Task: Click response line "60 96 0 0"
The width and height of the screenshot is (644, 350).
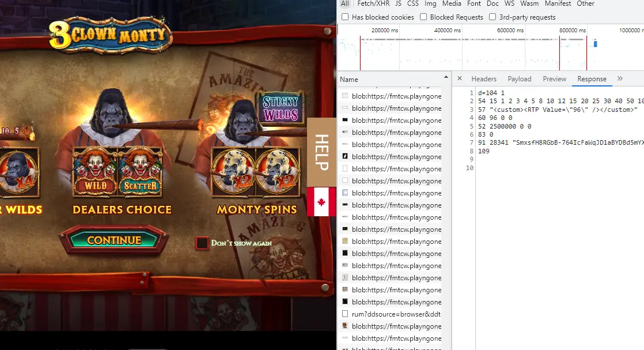Action: pos(495,118)
